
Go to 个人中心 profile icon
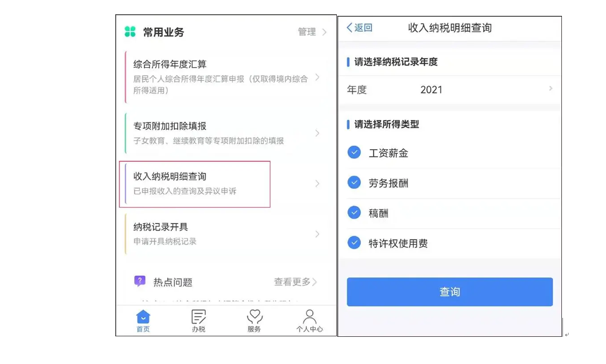pyautogui.click(x=310, y=316)
